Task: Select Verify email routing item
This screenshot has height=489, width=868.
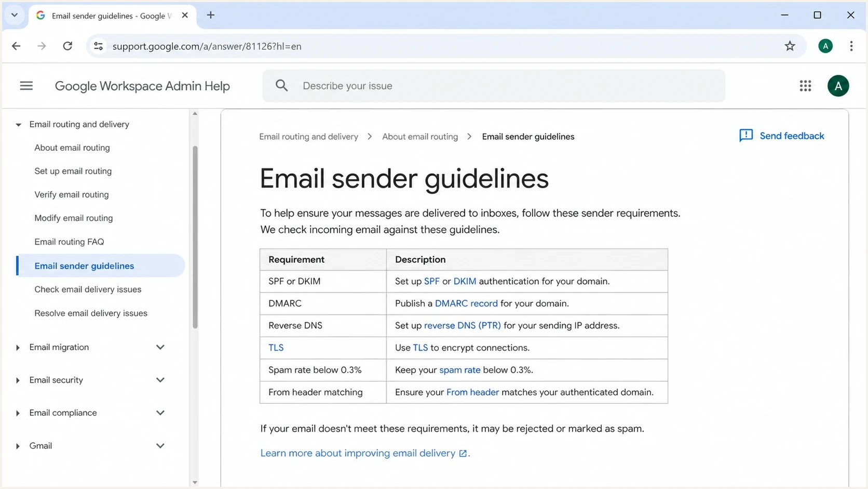Action: tap(72, 194)
